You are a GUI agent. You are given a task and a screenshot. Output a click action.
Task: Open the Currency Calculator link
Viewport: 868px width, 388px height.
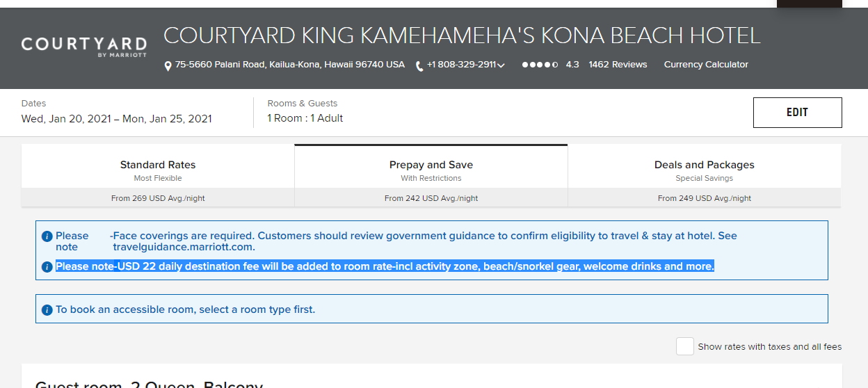click(x=706, y=65)
